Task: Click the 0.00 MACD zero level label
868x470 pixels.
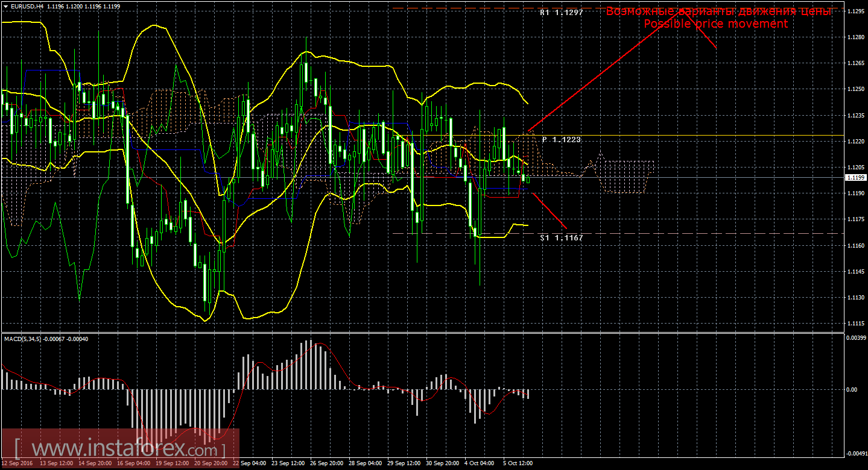Action: (851, 390)
